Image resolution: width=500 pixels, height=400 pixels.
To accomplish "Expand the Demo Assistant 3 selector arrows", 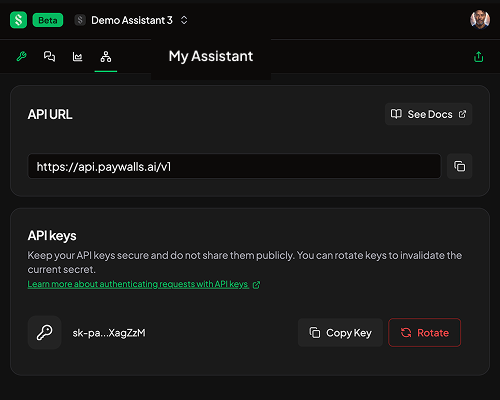I will click(x=184, y=20).
